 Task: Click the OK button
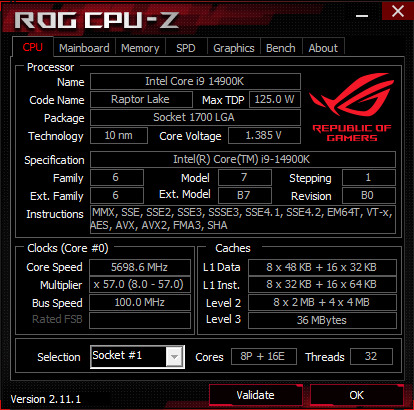[357, 395]
